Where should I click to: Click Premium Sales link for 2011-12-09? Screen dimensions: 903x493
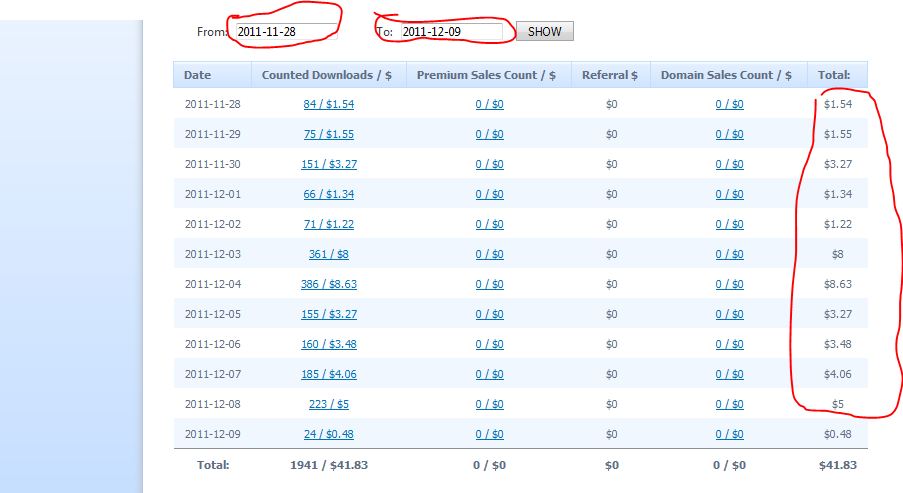point(490,434)
